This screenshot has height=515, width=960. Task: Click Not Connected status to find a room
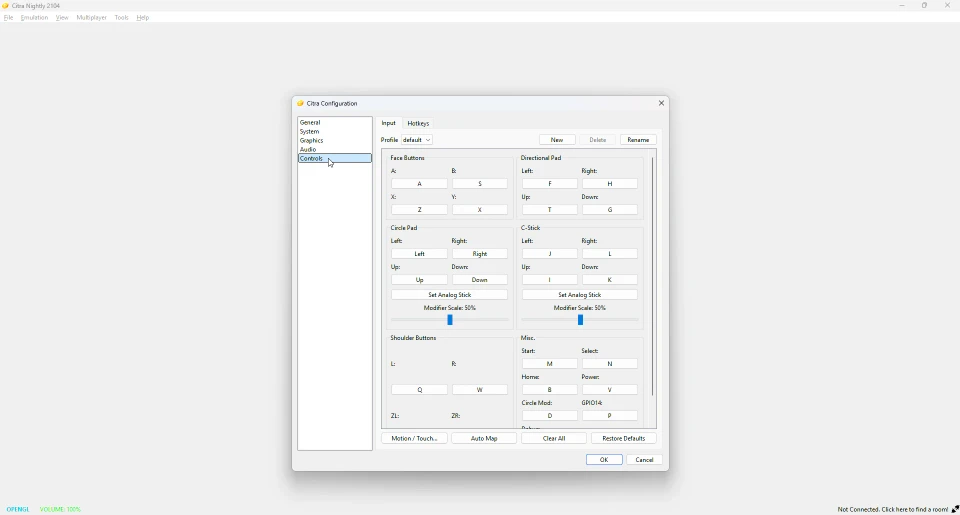893,509
